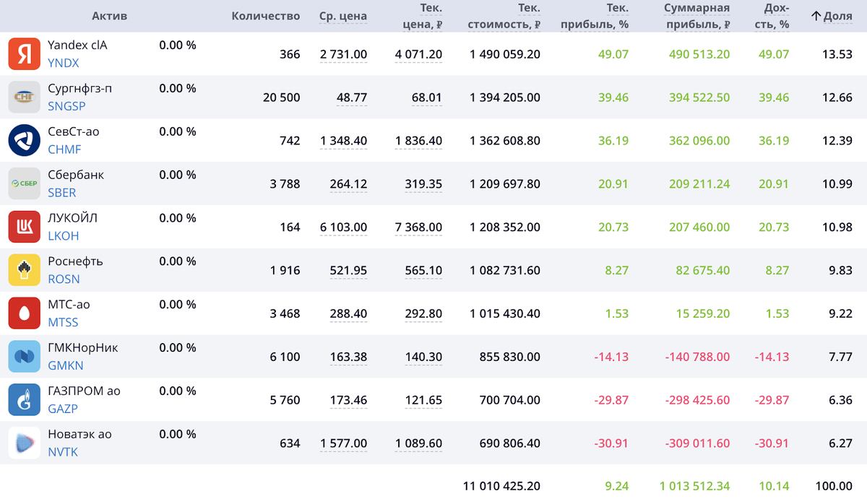Click the Norilsk Nickel logo icon
This screenshot has height=504, width=867.
25,357
